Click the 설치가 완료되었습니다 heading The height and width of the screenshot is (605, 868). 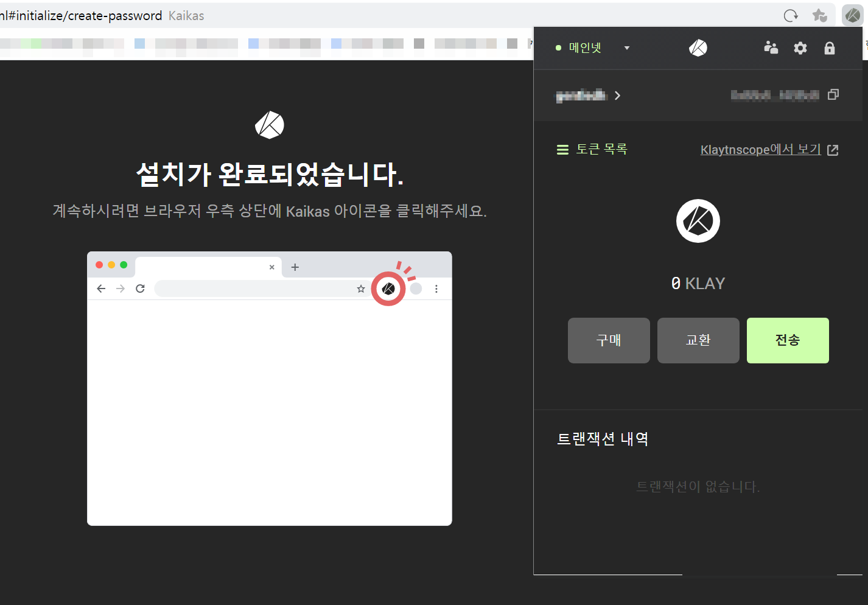[270, 174]
